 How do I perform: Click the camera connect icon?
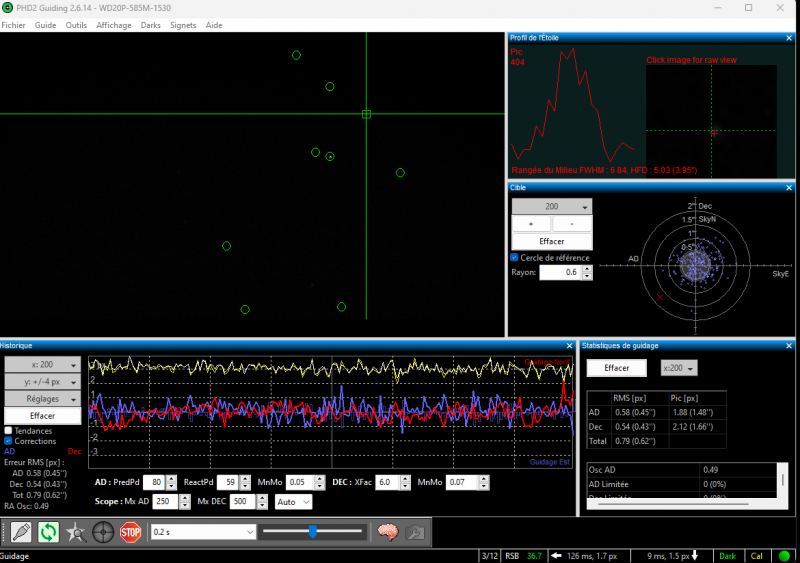(21, 532)
